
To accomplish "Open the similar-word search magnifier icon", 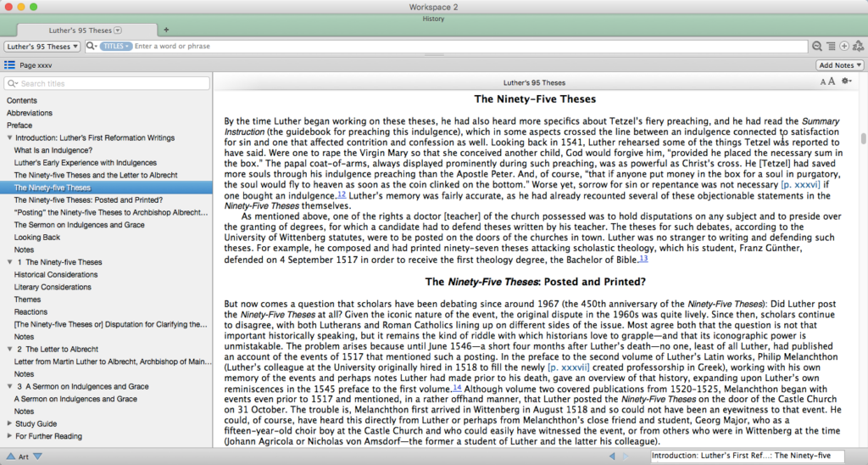I will (817, 47).
